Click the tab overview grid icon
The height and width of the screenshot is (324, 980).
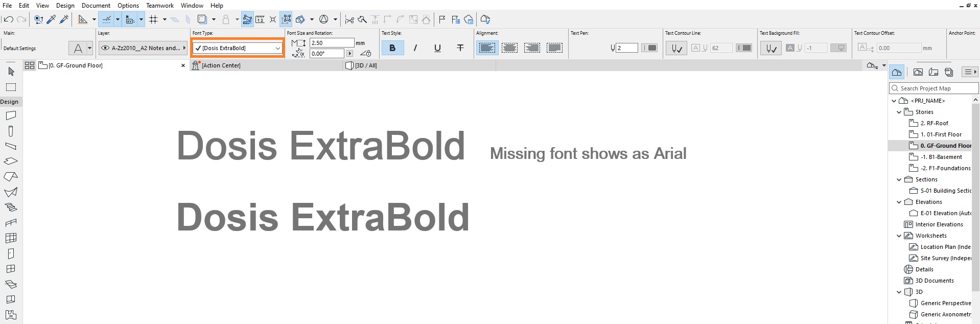tap(30, 65)
